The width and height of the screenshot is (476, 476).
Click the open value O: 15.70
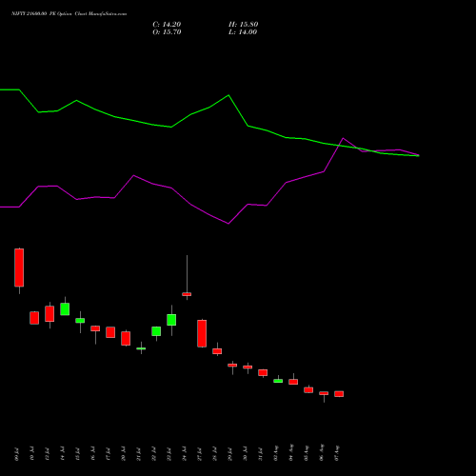[167, 32]
